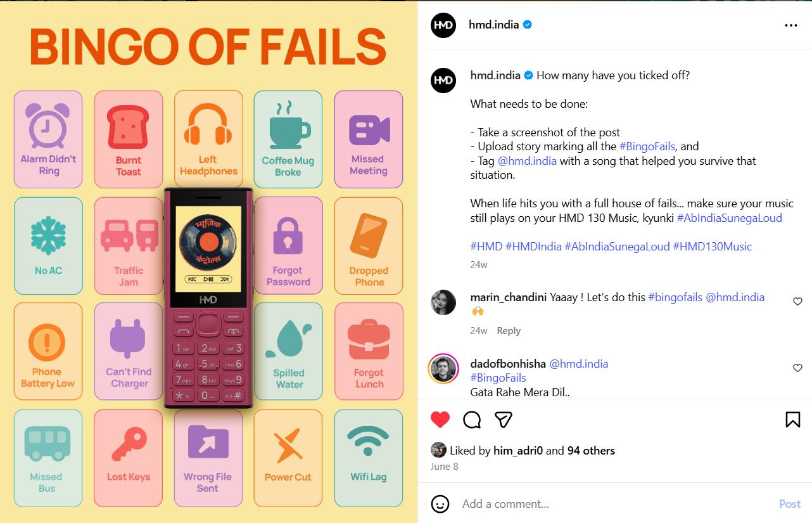Viewport: 812px width, 523px height.
Task: Click the @hmd.india mention in caption
Action: [527, 161]
